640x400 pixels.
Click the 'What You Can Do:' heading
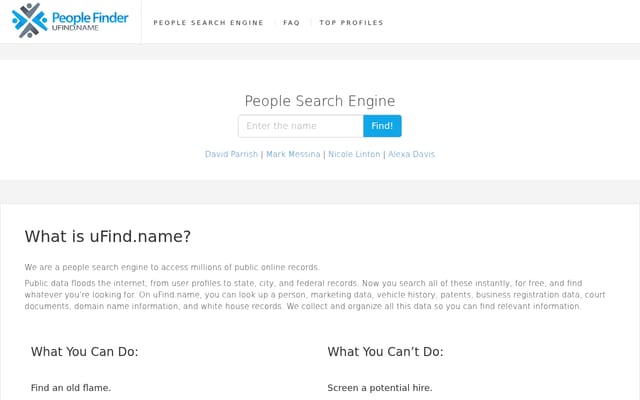pos(84,351)
